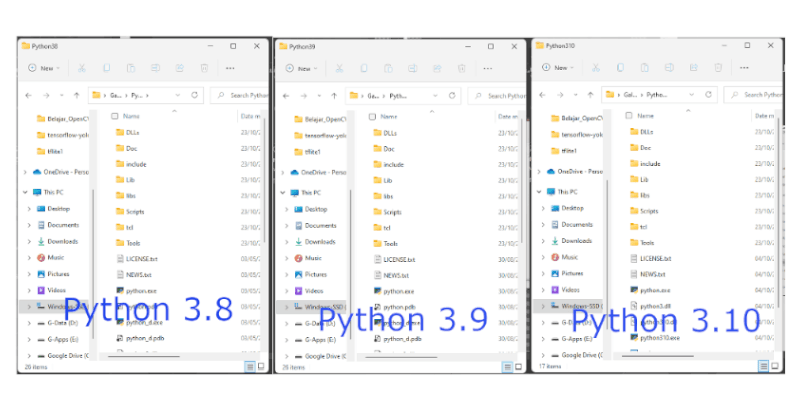Click the Cut icon in the Python38 window
The width and height of the screenshot is (800, 420).
(82, 68)
